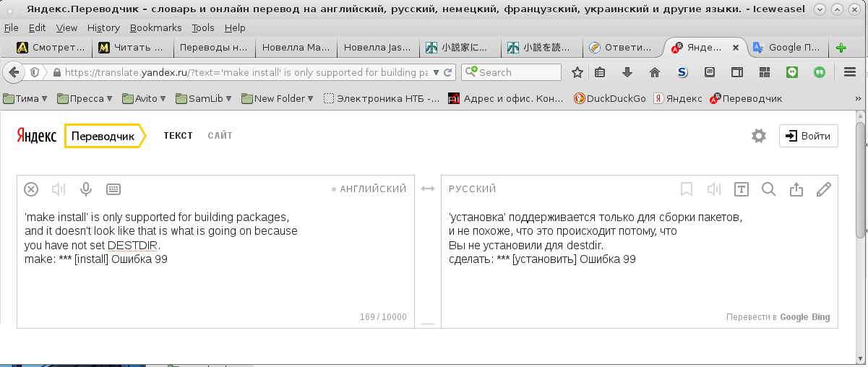
Task: Open the Tools menu
Action: click(203, 27)
